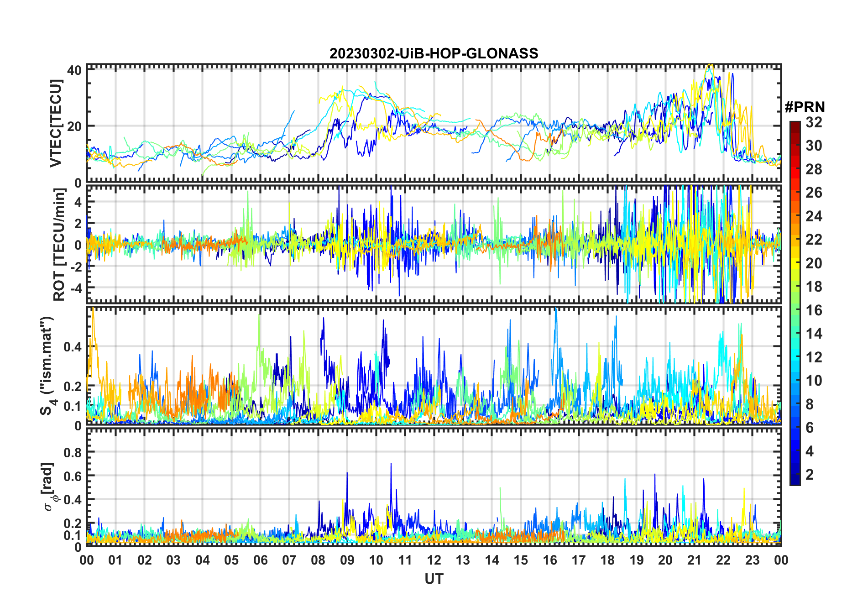Image resolution: width=868 pixels, height=607 pixels.
Task: Pick the dark blue PRN 2 colorbar region
Action: pos(795,475)
